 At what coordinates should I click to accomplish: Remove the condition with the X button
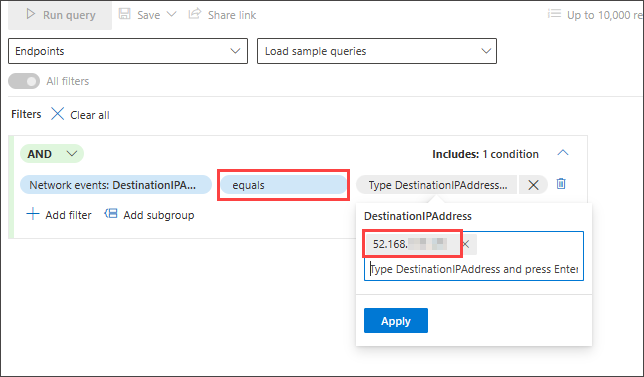pyautogui.click(x=533, y=185)
